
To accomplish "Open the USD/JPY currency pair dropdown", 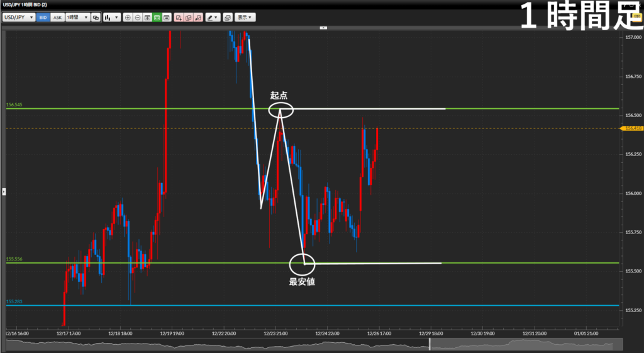I will [x=19, y=18].
